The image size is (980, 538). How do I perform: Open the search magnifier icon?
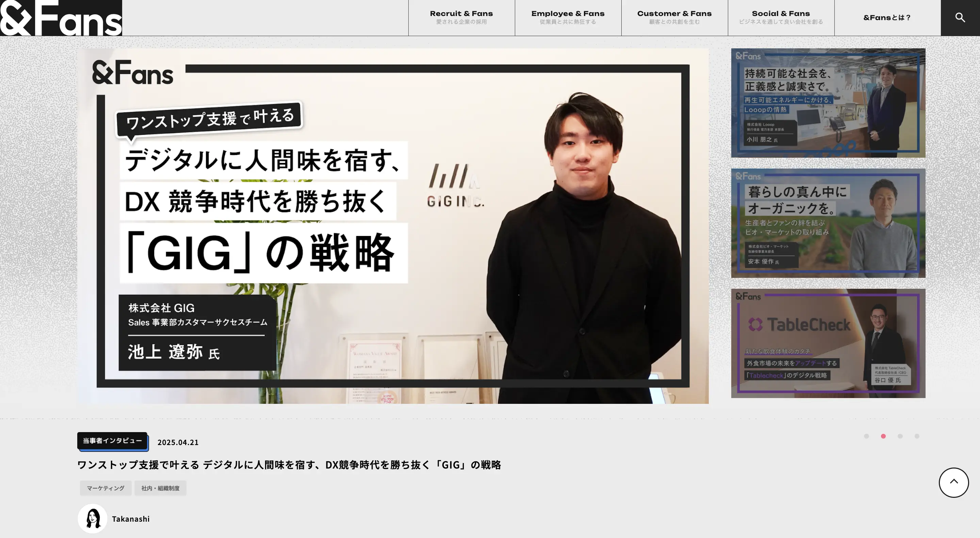click(x=960, y=17)
